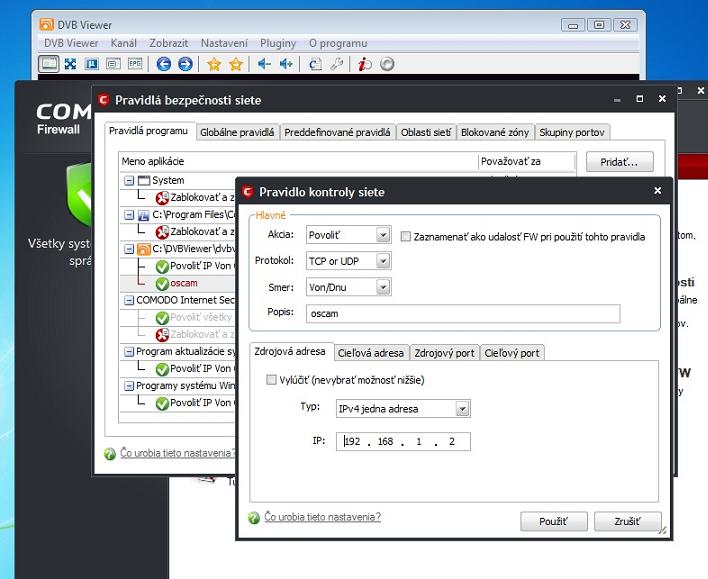Open Čo urobia tieto nastavenia link in rule dialog

322,517
